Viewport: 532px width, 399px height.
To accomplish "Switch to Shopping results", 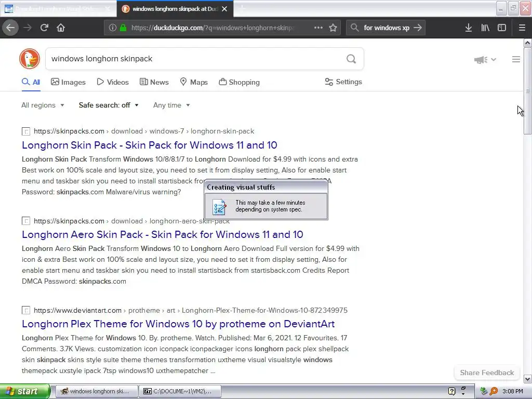I will tap(239, 82).
